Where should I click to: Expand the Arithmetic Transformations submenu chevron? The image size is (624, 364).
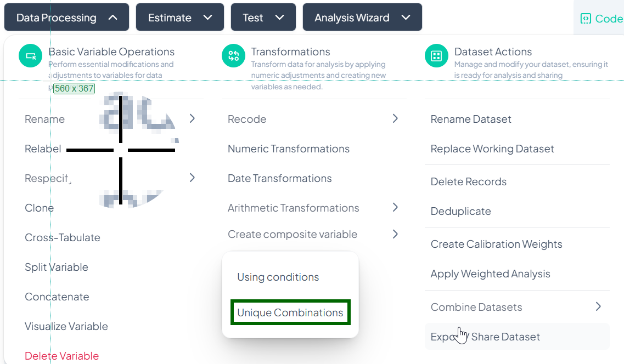click(x=395, y=207)
